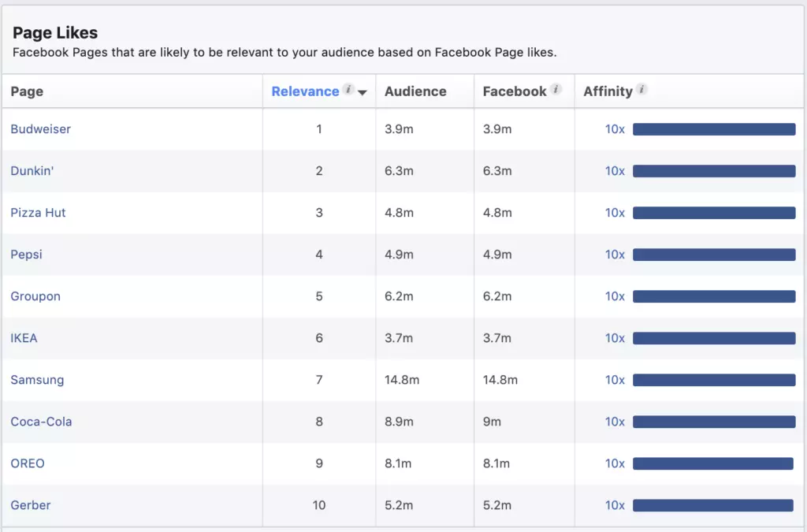Click Budweiser's affinity bar

[714, 129]
